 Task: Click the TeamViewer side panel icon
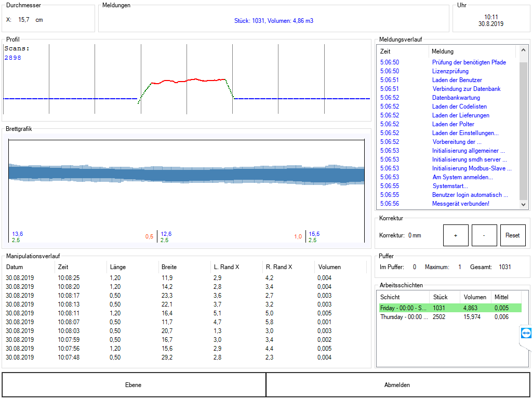[526, 334]
